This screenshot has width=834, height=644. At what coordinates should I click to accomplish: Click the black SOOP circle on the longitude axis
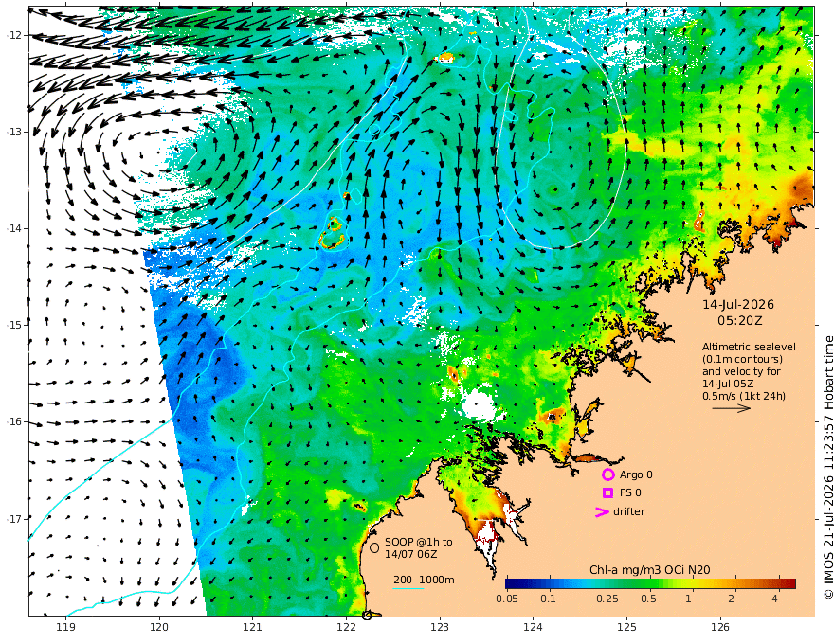pos(367,616)
